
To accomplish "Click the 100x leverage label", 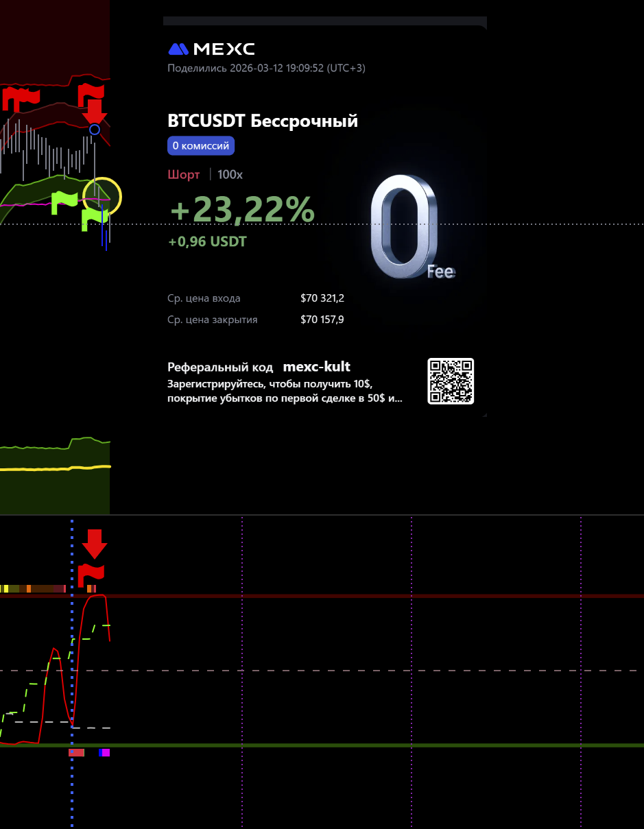I will pyautogui.click(x=230, y=175).
